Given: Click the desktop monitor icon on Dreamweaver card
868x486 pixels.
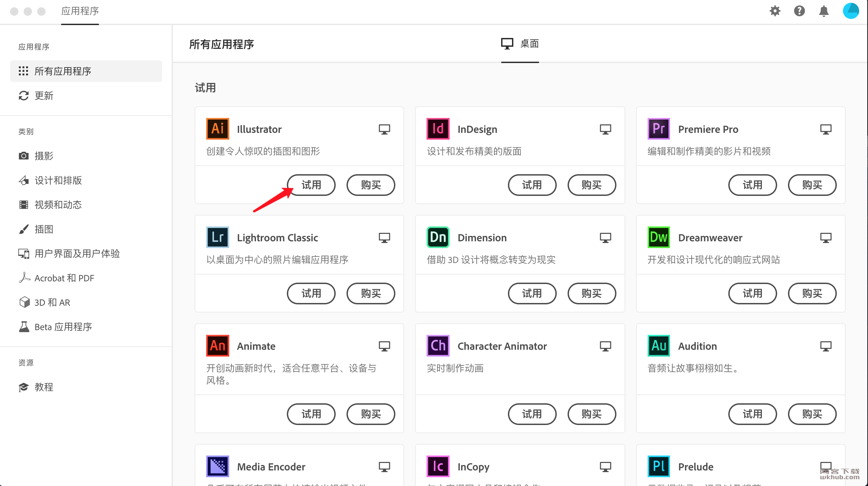Looking at the screenshot, I should tap(826, 238).
